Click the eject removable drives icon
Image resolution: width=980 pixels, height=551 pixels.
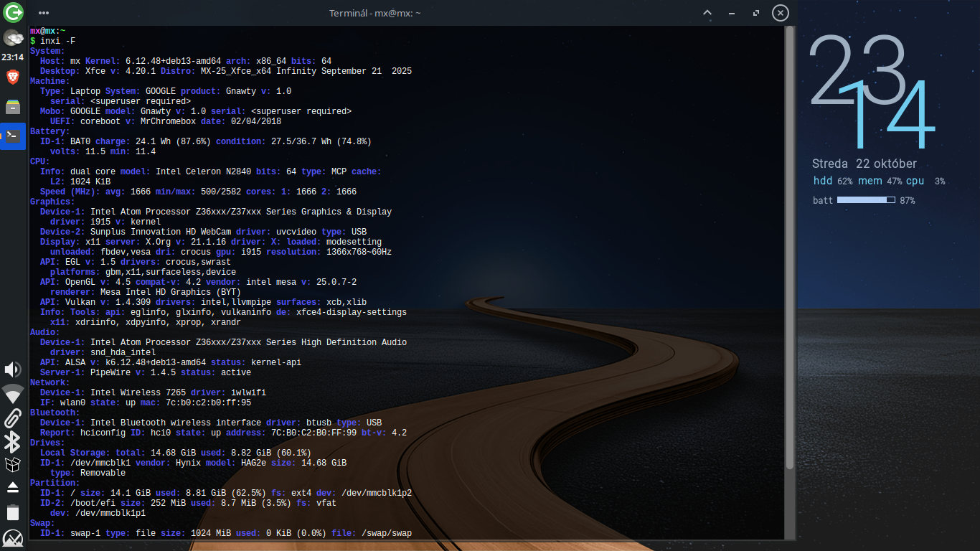tap(13, 488)
